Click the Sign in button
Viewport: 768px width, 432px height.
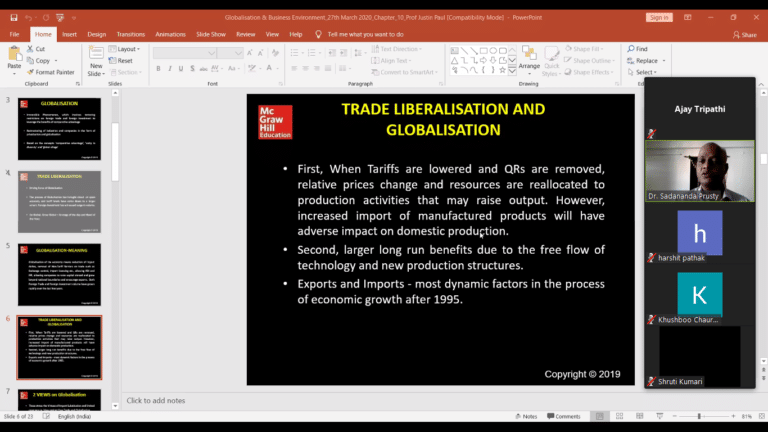pyautogui.click(x=659, y=17)
